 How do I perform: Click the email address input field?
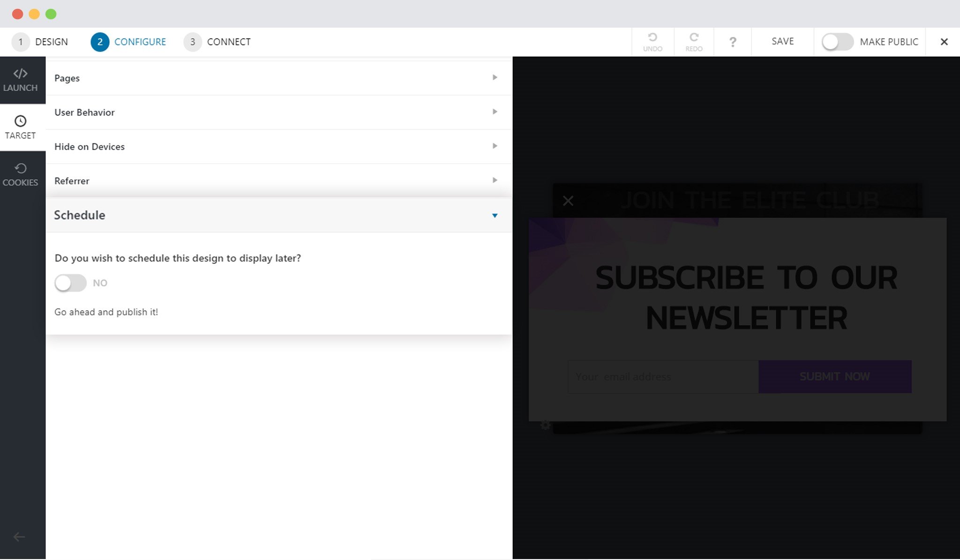(662, 376)
